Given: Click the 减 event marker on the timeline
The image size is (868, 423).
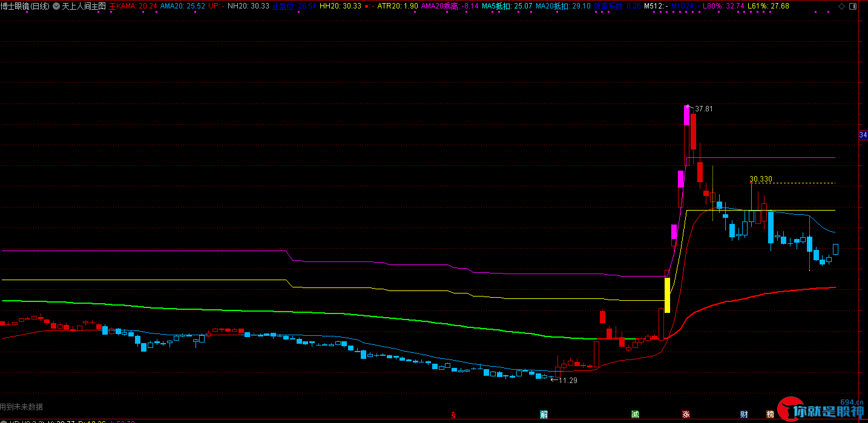Looking at the screenshot, I should click(x=635, y=415).
